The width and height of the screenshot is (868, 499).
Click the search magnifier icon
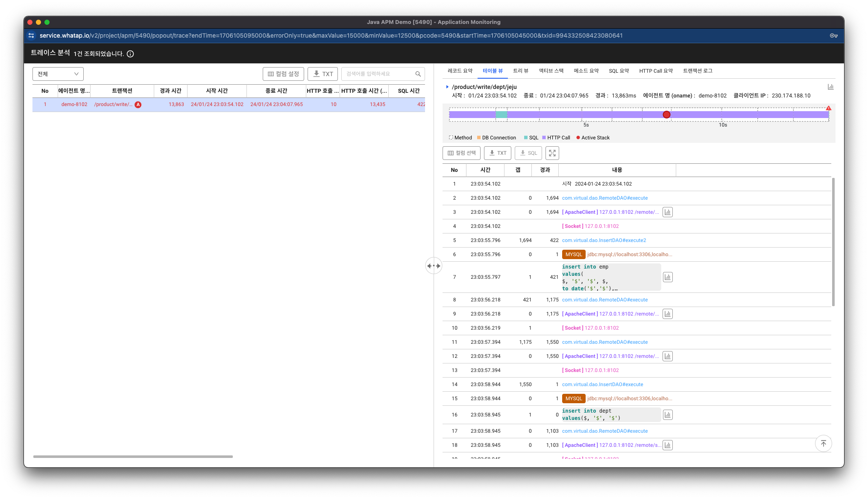[x=418, y=74]
